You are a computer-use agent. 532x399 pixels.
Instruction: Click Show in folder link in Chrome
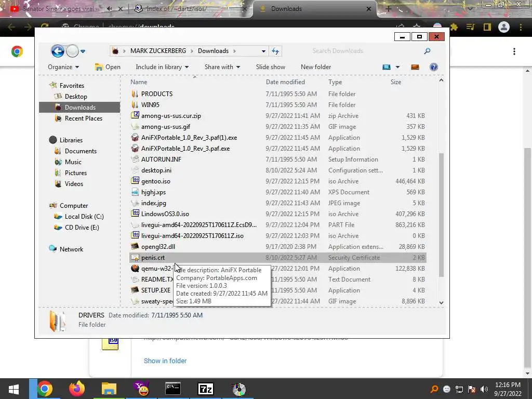[x=165, y=361]
